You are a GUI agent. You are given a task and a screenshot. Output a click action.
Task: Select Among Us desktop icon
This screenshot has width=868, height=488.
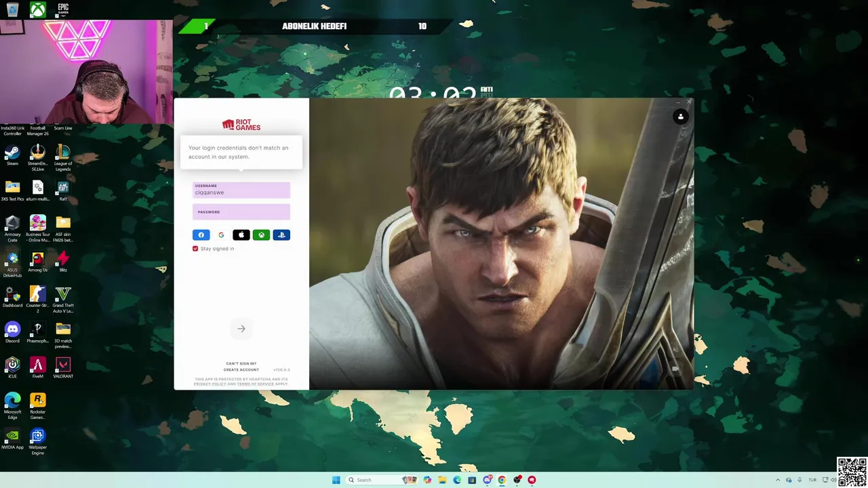point(37,262)
